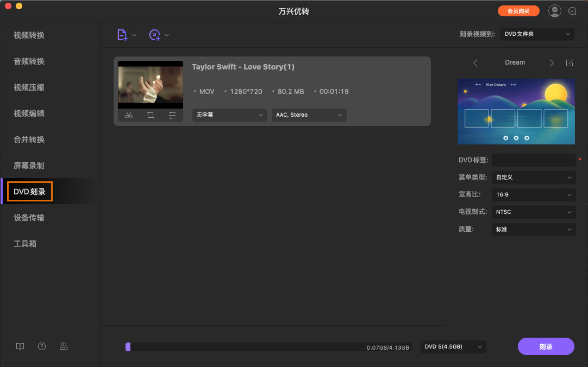Viewport: 588px width, 367px height.
Task: Click the Dream template preview thumbnail
Action: tap(516, 111)
